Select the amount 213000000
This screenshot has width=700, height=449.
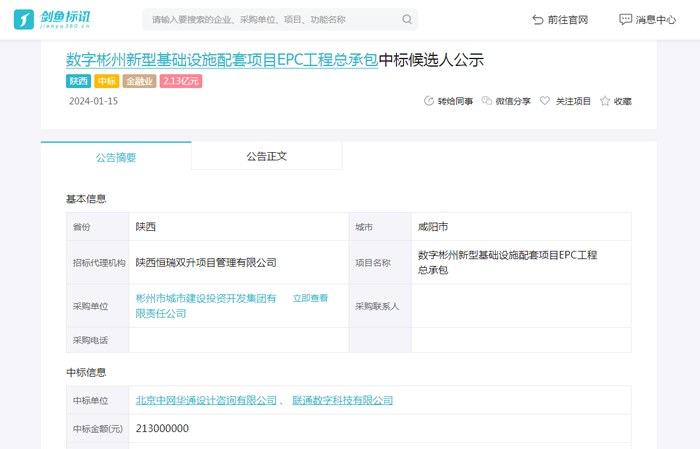point(162,428)
